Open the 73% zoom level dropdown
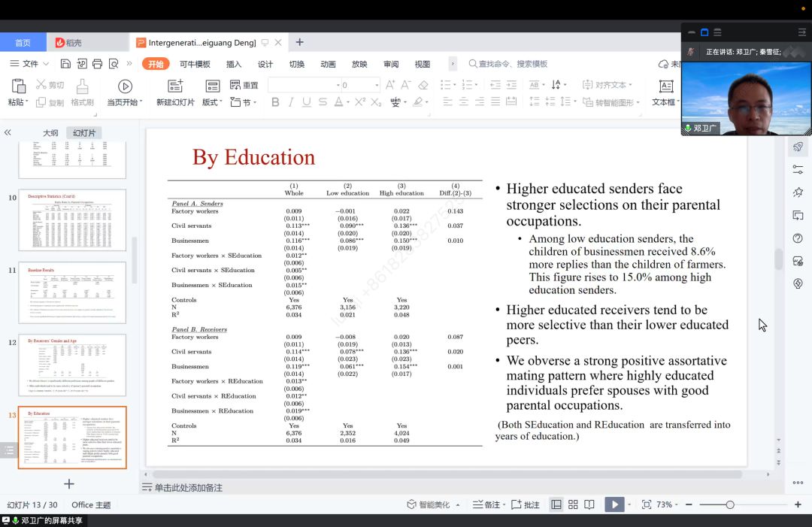 667,504
